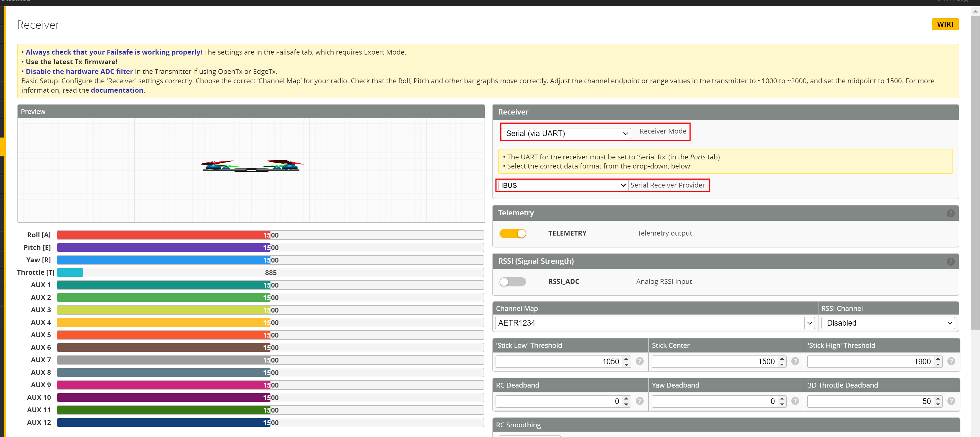This screenshot has width=980, height=437.
Task: Open the RSSI Channel Disabled dropdown
Action: coord(888,323)
